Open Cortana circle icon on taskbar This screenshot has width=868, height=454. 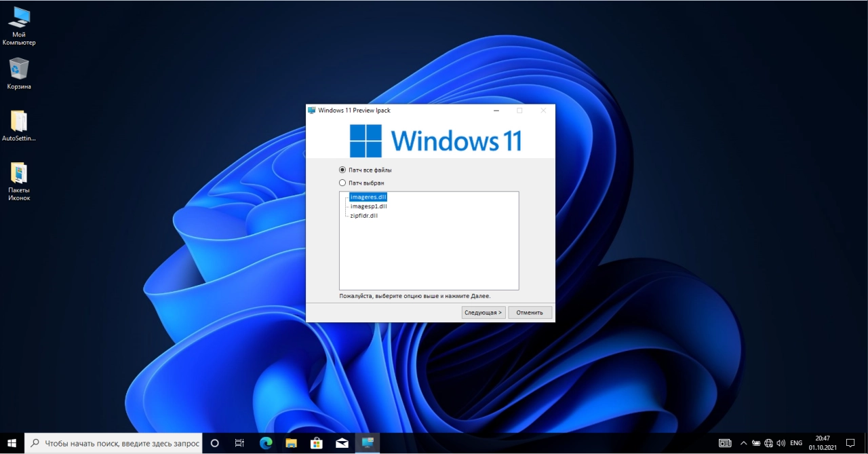coord(215,443)
